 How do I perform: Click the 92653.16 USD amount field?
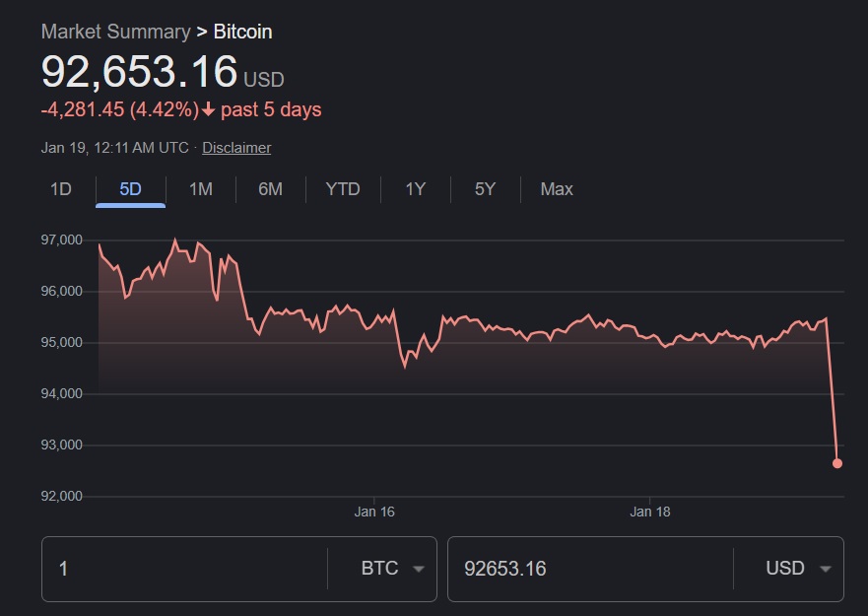(590, 569)
